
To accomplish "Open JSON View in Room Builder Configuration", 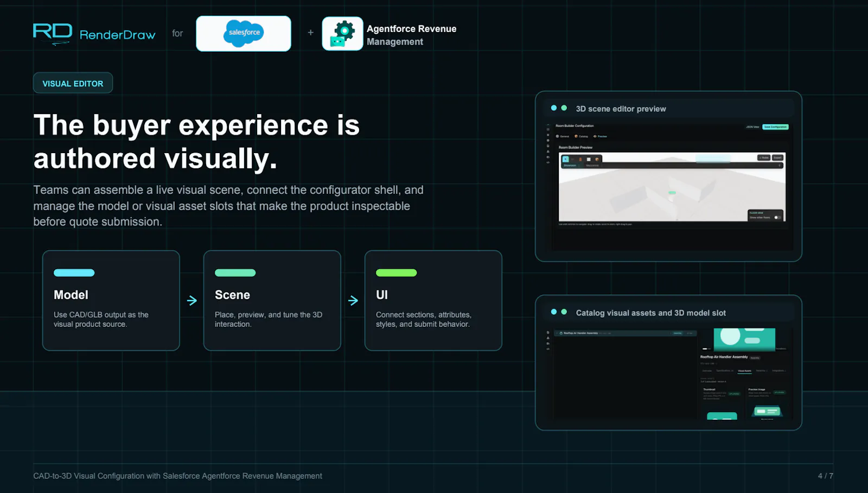I will click(752, 127).
